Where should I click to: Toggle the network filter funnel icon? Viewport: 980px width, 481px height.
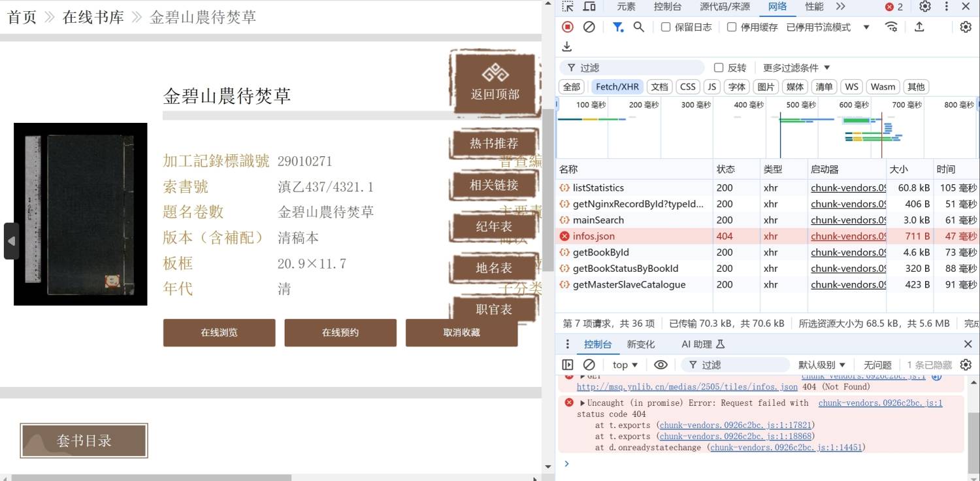(617, 27)
